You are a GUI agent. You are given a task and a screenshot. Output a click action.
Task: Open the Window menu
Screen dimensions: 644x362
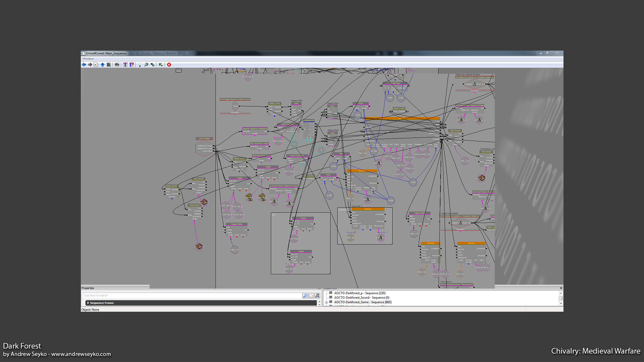pos(88,59)
